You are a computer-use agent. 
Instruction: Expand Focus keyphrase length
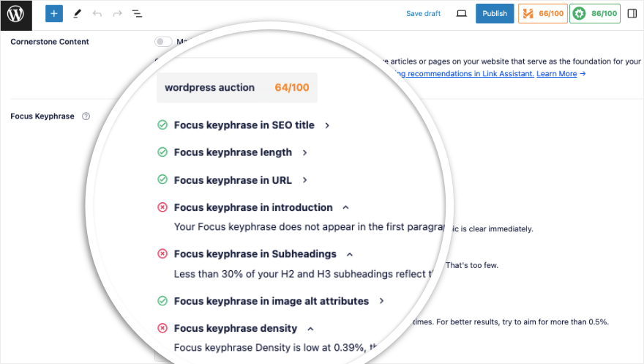tap(304, 153)
